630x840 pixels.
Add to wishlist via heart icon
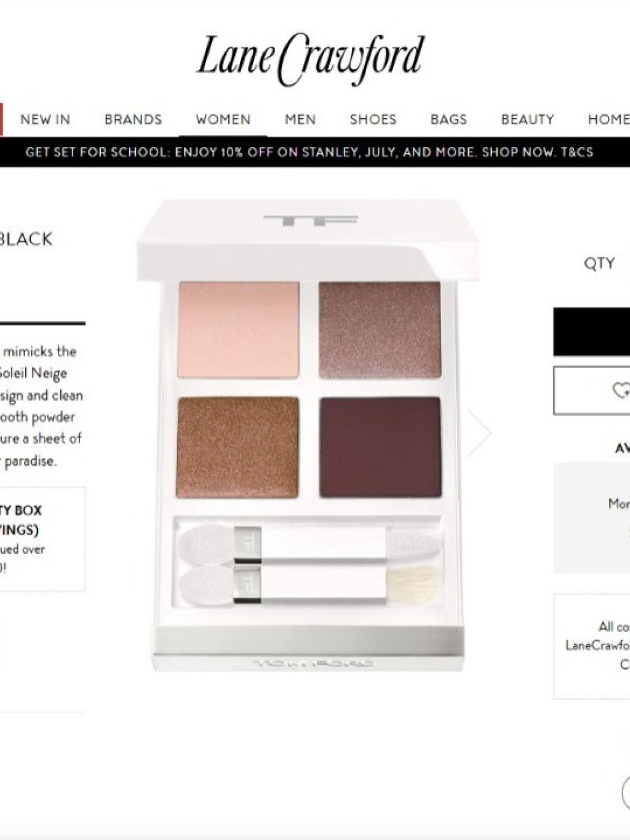click(621, 390)
